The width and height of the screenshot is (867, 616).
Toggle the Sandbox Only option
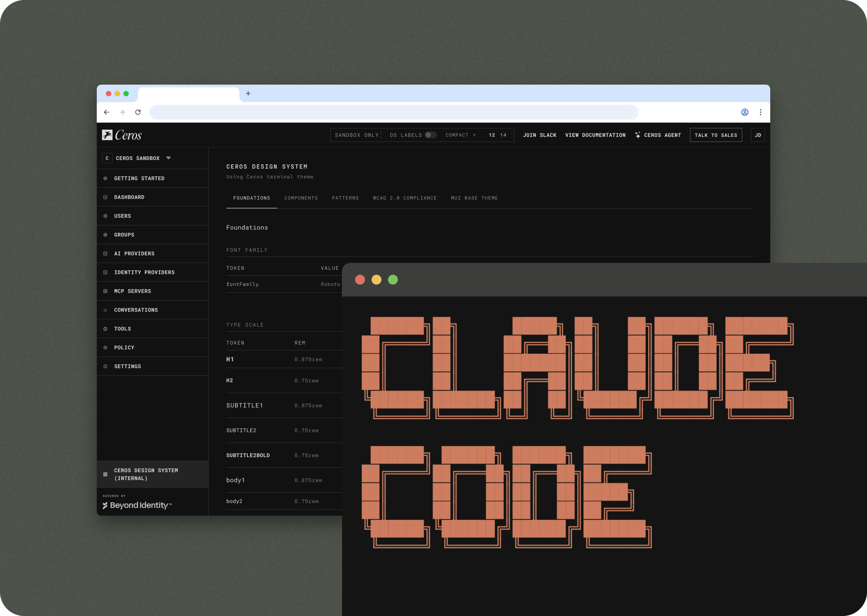coord(357,135)
